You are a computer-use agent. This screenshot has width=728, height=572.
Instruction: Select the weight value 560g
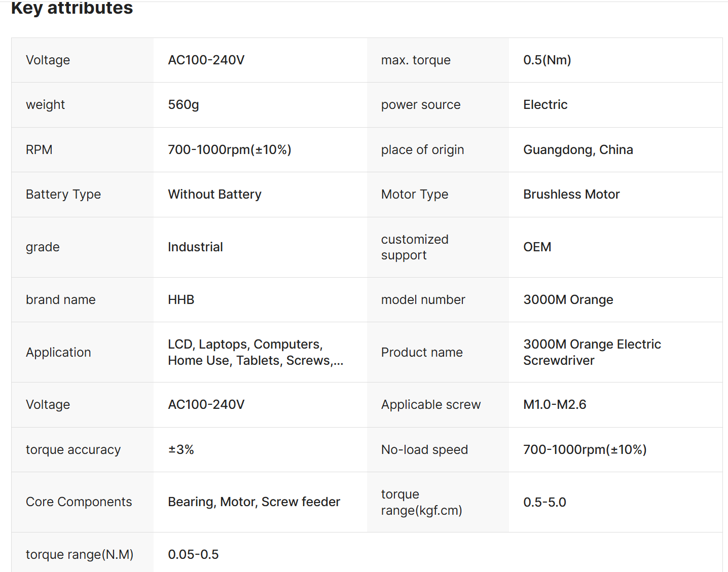[184, 104]
